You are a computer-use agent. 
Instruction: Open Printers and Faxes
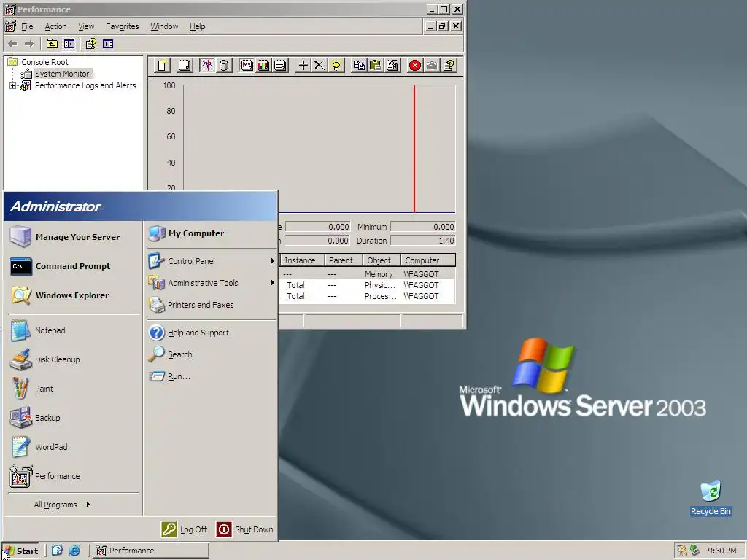(x=211, y=305)
